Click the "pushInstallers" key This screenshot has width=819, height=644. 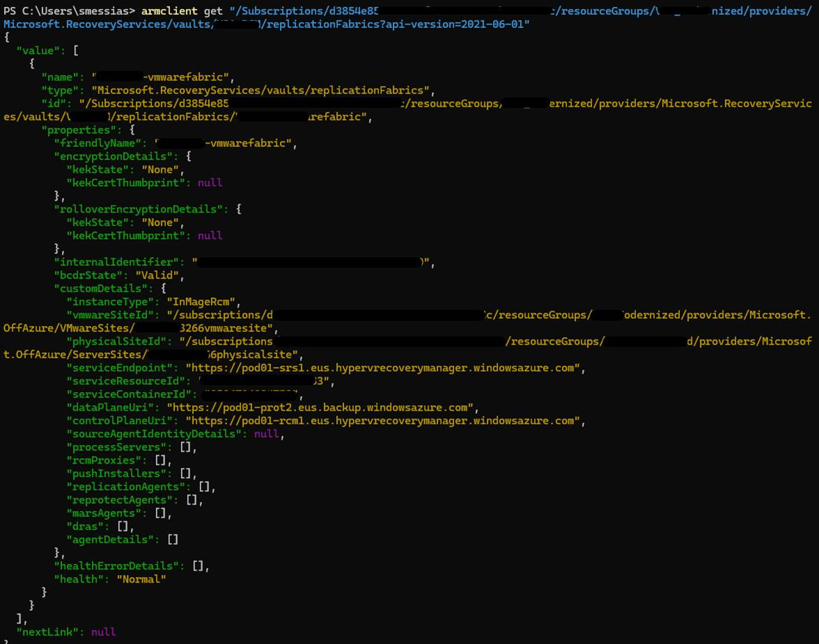pos(116,473)
